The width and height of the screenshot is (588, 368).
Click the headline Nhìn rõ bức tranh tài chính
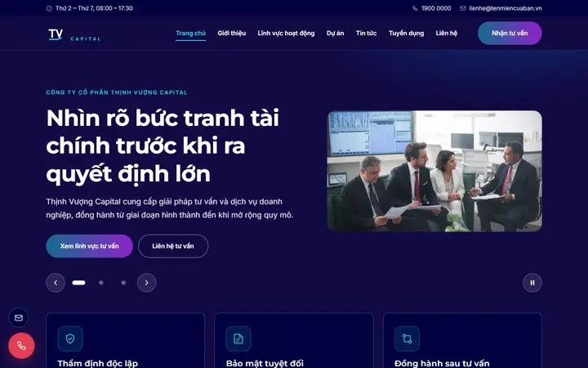(163, 146)
